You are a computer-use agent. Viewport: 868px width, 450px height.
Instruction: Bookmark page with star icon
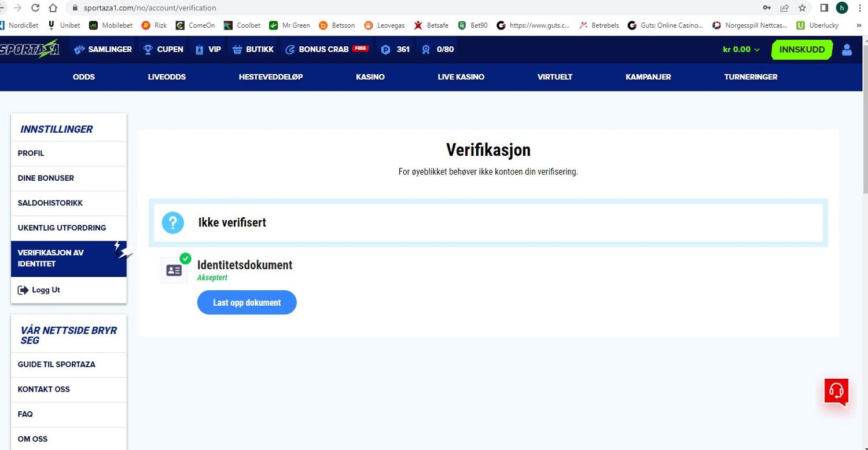click(801, 8)
